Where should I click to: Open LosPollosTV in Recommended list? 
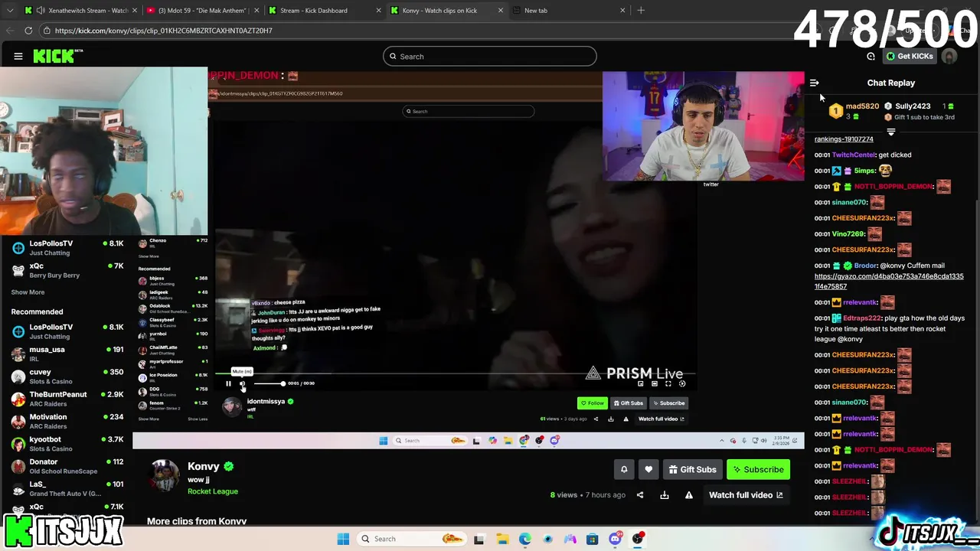pos(67,331)
